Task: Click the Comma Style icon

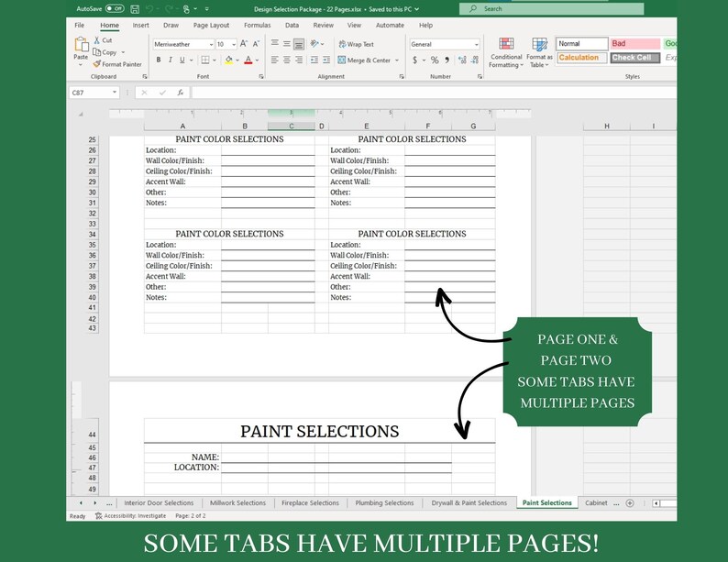Action: (447, 60)
